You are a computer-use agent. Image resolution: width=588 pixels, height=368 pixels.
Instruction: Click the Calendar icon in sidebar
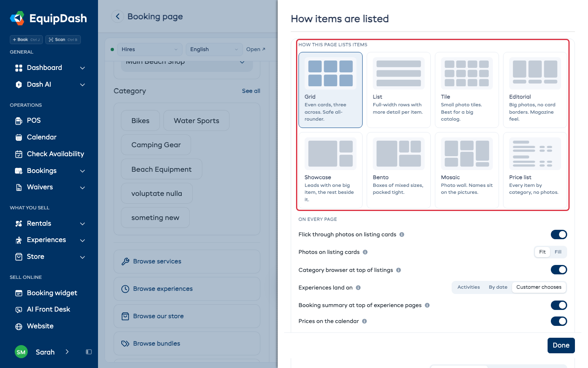[x=19, y=137]
